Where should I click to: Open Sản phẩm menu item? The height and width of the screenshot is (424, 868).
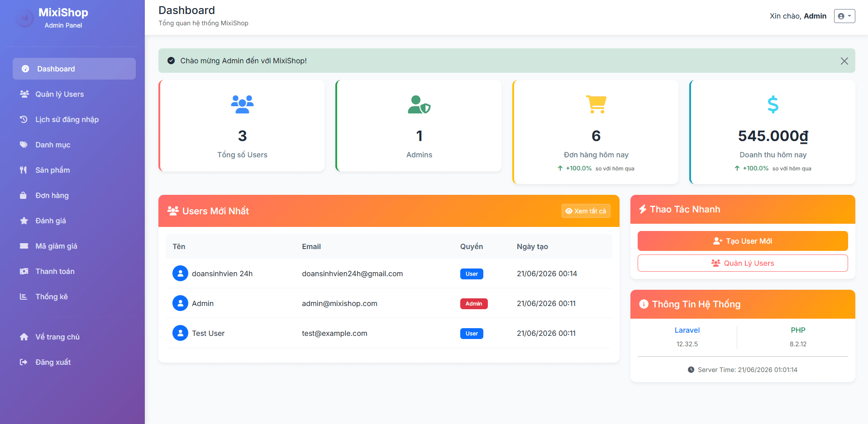click(x=74, y=170)
